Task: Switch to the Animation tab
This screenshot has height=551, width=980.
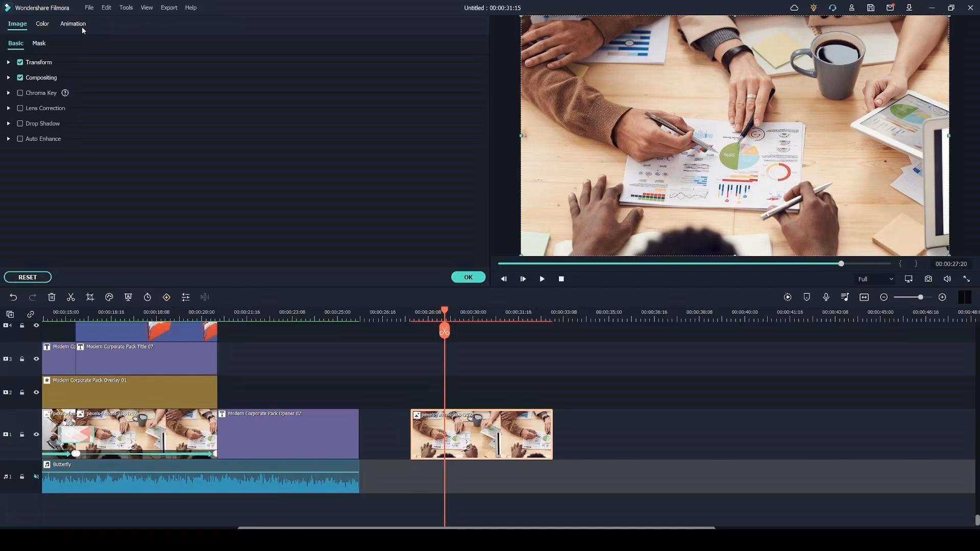Action: click(x=73, y=23)
